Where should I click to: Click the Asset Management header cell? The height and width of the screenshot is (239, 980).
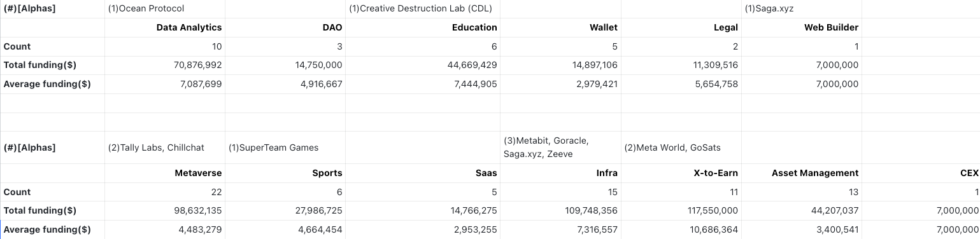(802, 173)
